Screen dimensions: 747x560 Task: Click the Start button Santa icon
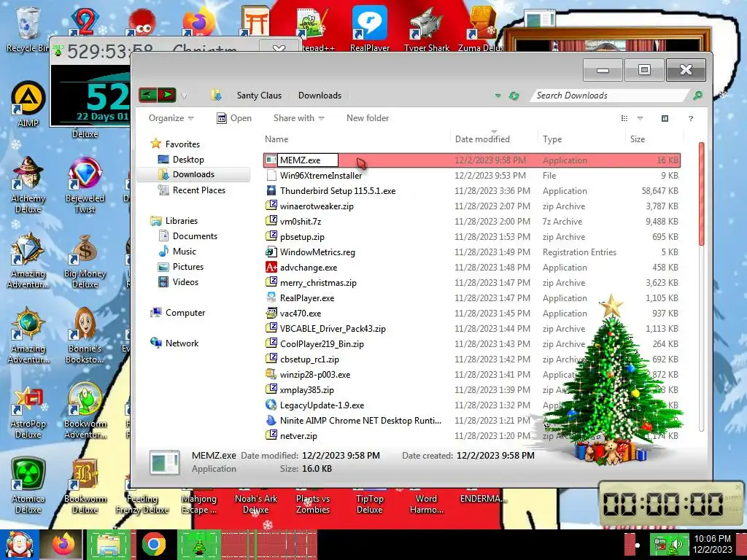(x=19, y=544)
